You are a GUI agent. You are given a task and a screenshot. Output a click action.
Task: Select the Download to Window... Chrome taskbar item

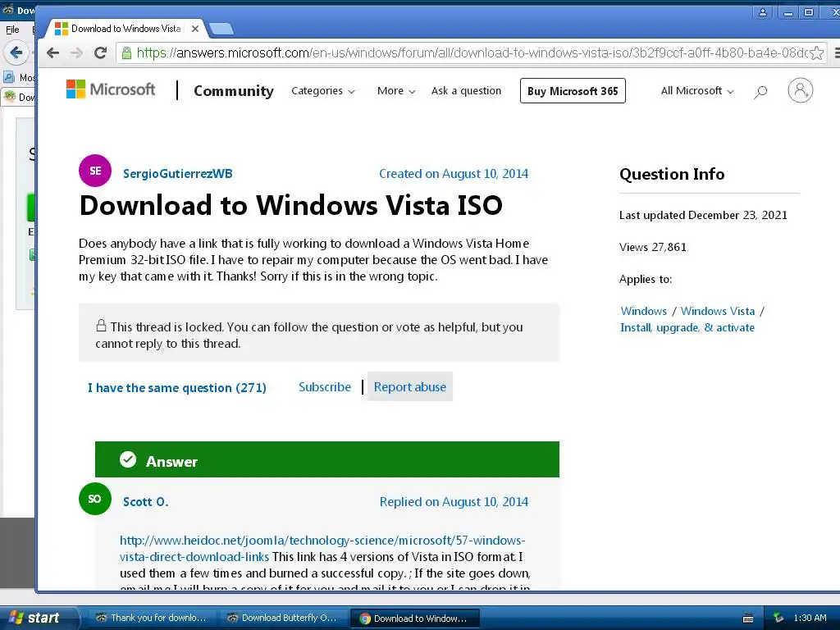(414, 619)
